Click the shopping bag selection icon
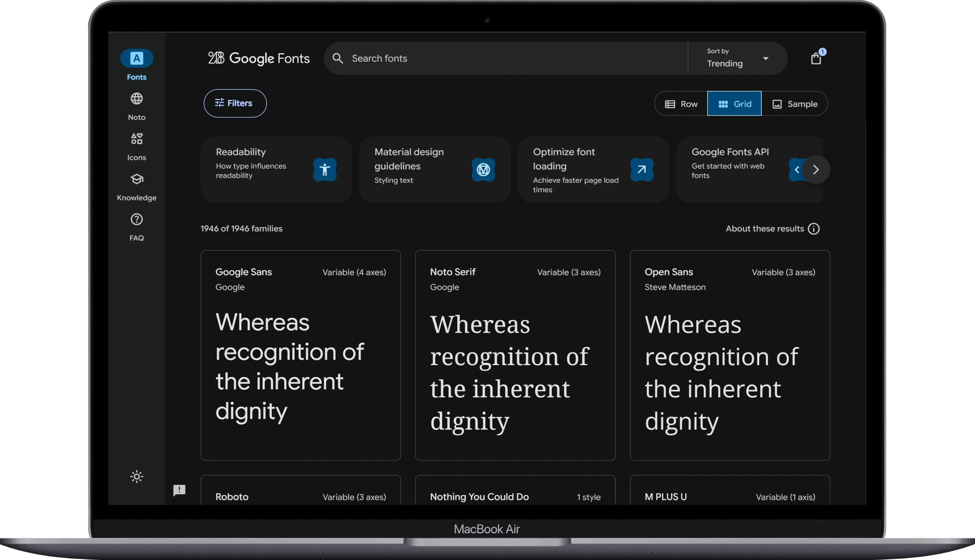Viewport: 975px width, 560px height. tap(816, 58)
